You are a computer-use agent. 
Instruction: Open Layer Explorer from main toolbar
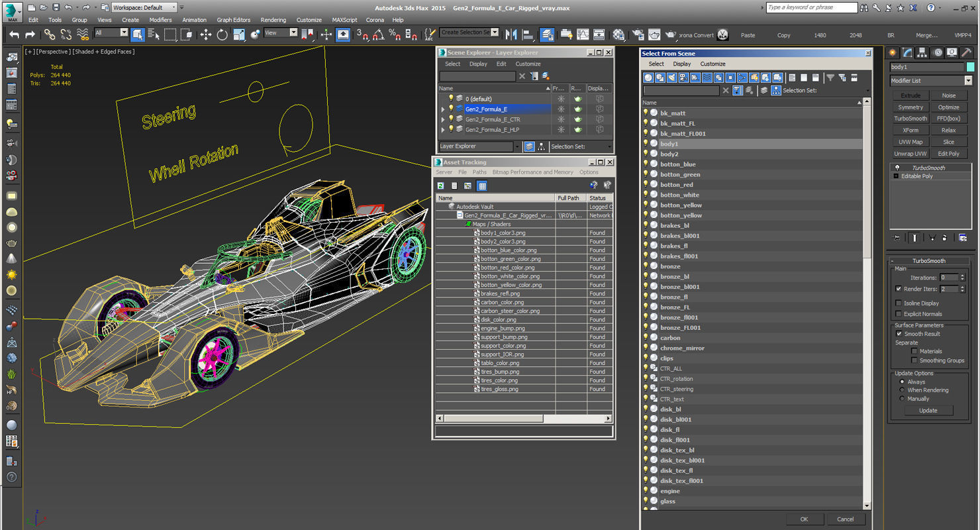click(547, 34)
